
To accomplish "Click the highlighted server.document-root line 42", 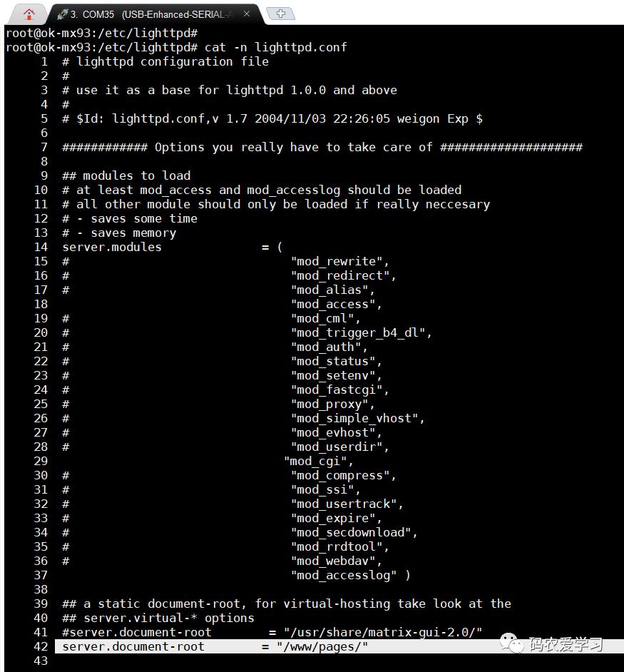I will tap(339, 646).
